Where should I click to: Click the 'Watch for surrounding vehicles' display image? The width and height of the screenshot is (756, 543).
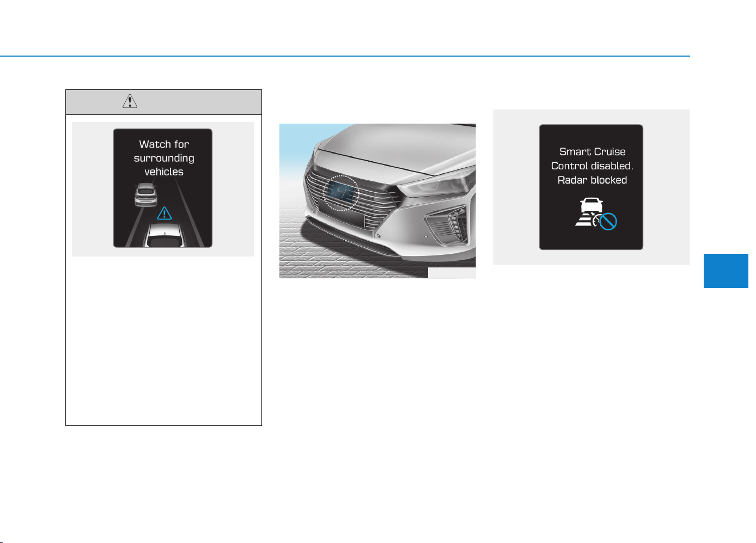(163, 188)
